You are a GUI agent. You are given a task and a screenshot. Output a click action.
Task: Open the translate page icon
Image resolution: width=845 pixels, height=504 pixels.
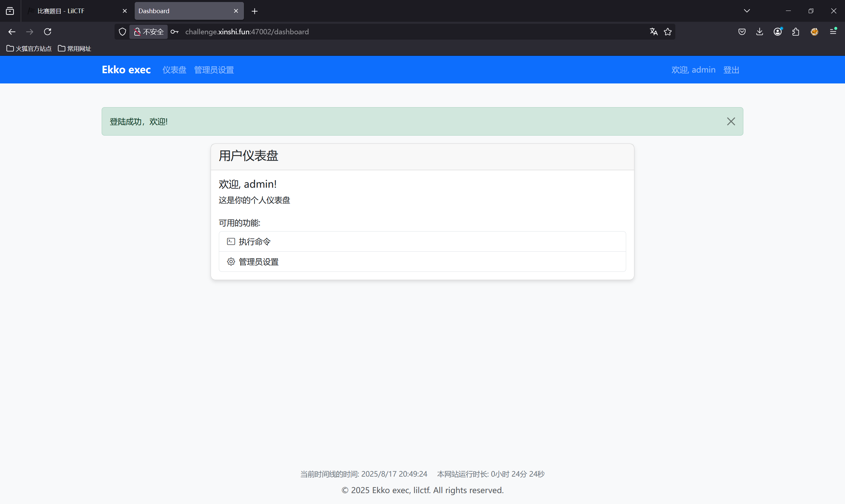point(653,32)
